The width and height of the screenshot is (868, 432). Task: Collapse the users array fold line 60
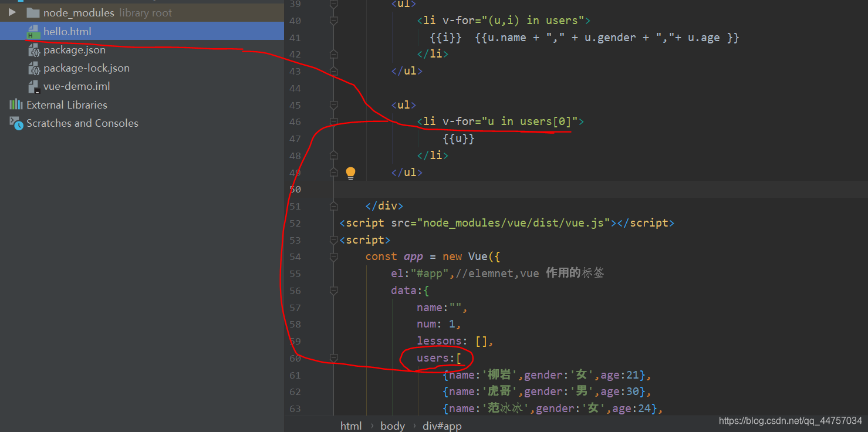(333, 358)
